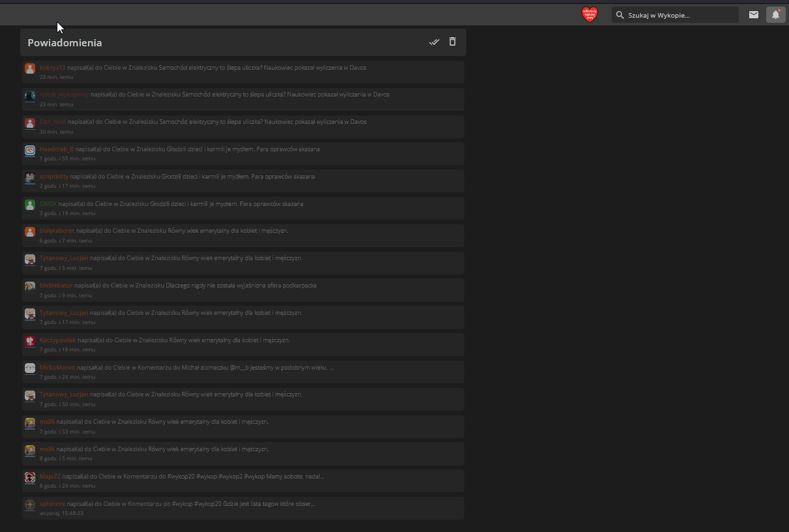Open Kaczypawlak's 'Równy wiek emerytalny' notification text
This screenshot has width=789, height=532.
coord(184,340)
